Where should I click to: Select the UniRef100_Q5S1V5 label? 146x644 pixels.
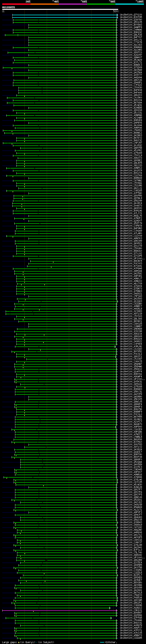pos(131,22)
